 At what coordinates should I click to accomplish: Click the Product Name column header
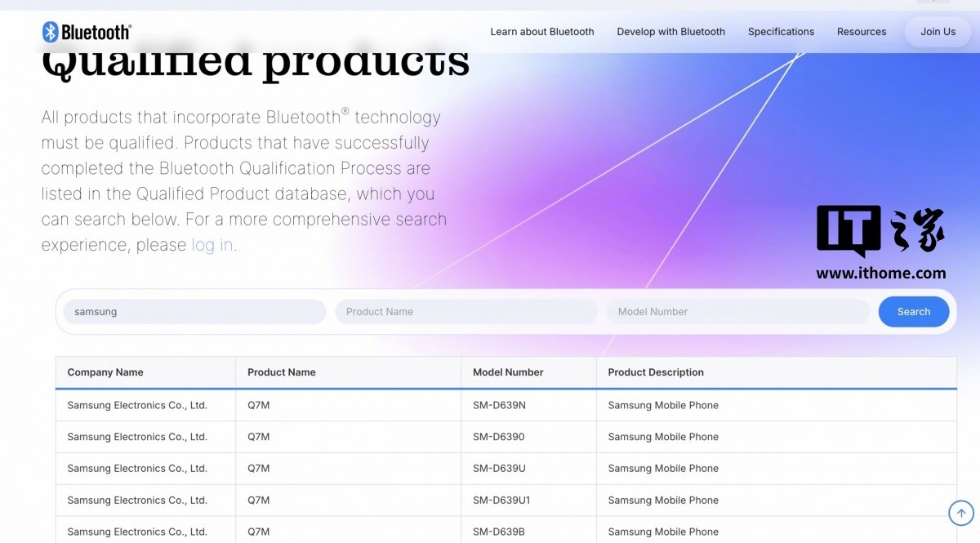[282, 372]
